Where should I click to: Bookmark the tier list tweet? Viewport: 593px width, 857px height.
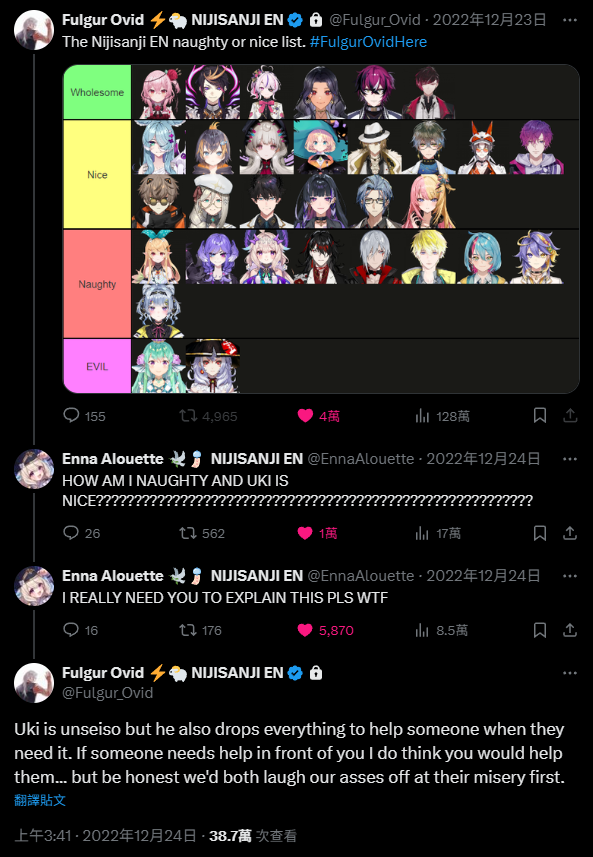click(x=540, y=416)
